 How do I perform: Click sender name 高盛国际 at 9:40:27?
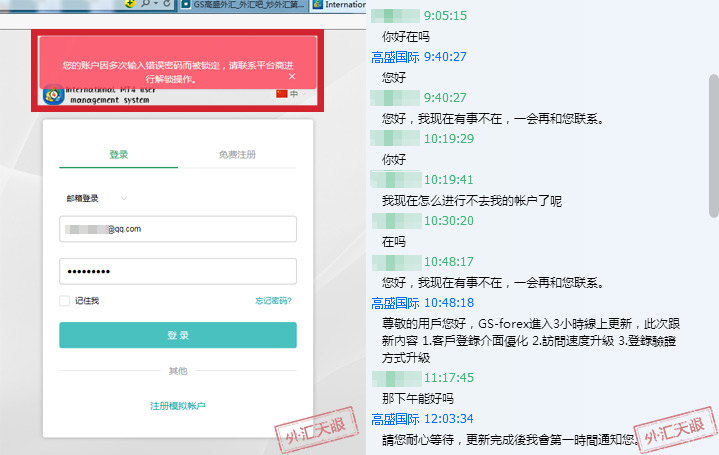(x=395, y=57)
